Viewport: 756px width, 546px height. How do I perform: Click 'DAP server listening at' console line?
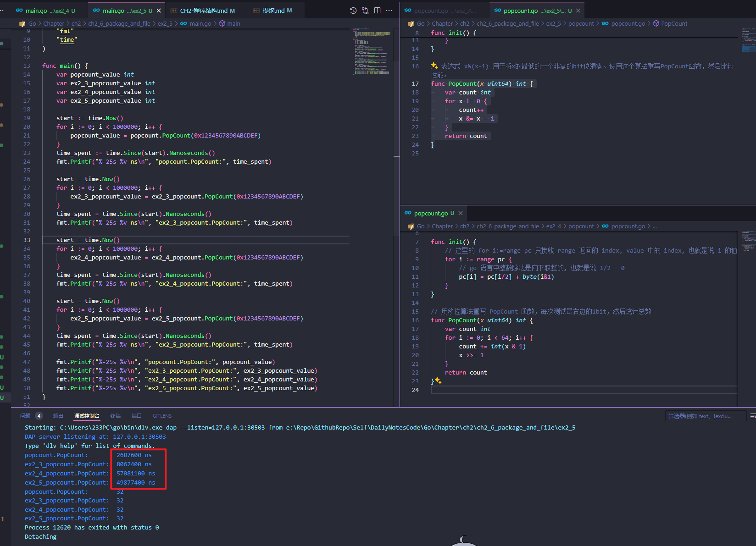95,436
